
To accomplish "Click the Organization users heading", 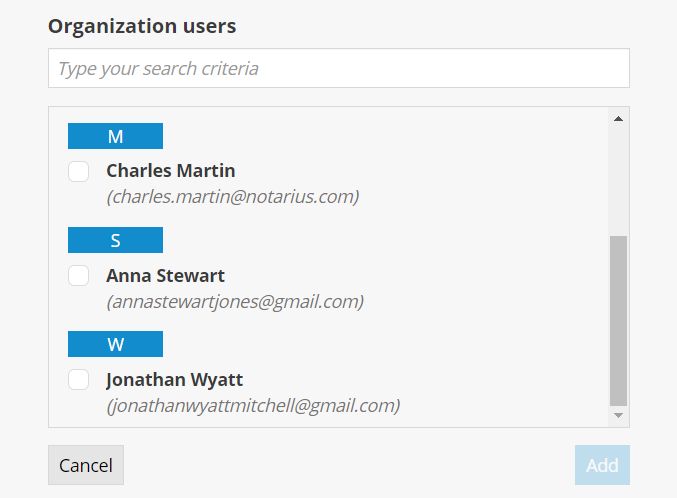I will [x=142, y=26].
